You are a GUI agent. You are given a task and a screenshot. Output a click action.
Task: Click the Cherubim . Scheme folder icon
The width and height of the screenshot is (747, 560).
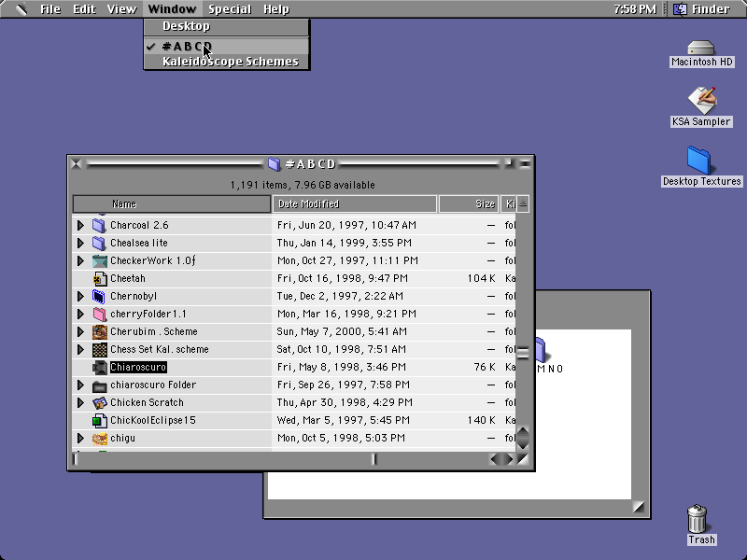[x=100, y=332]
